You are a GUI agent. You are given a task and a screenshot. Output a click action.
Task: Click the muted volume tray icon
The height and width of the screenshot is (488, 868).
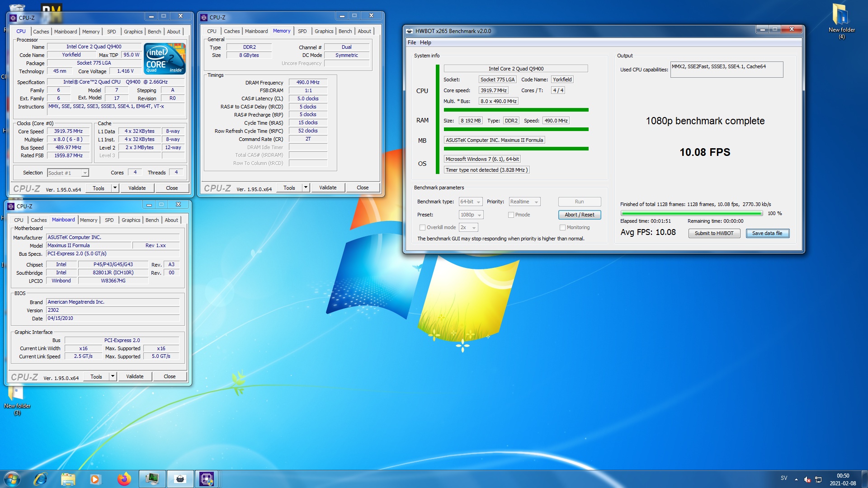807,479
